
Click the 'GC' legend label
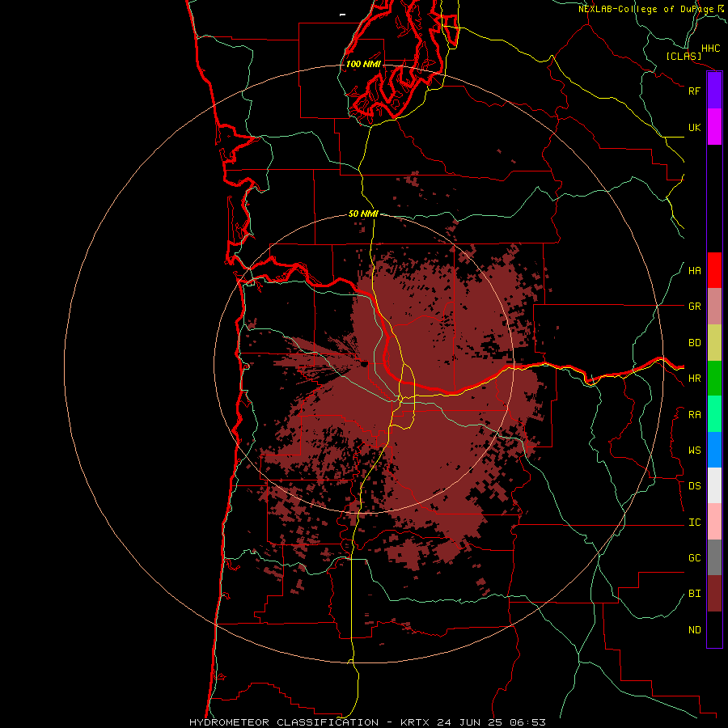[694, 558]
